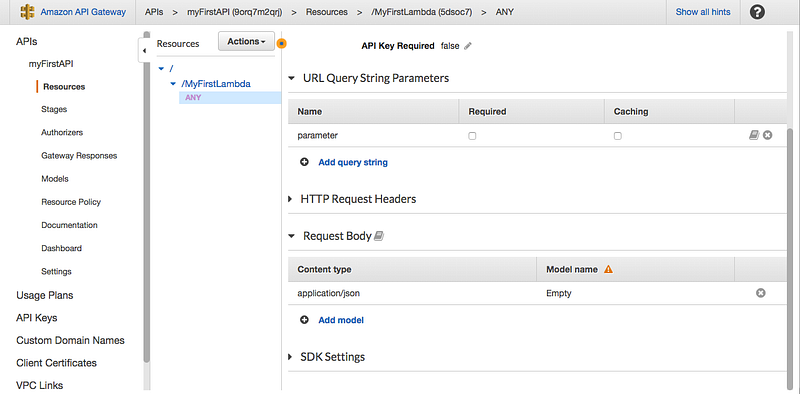Click the Model name warning triangle
800x394 pixels.
click(608, 269)
